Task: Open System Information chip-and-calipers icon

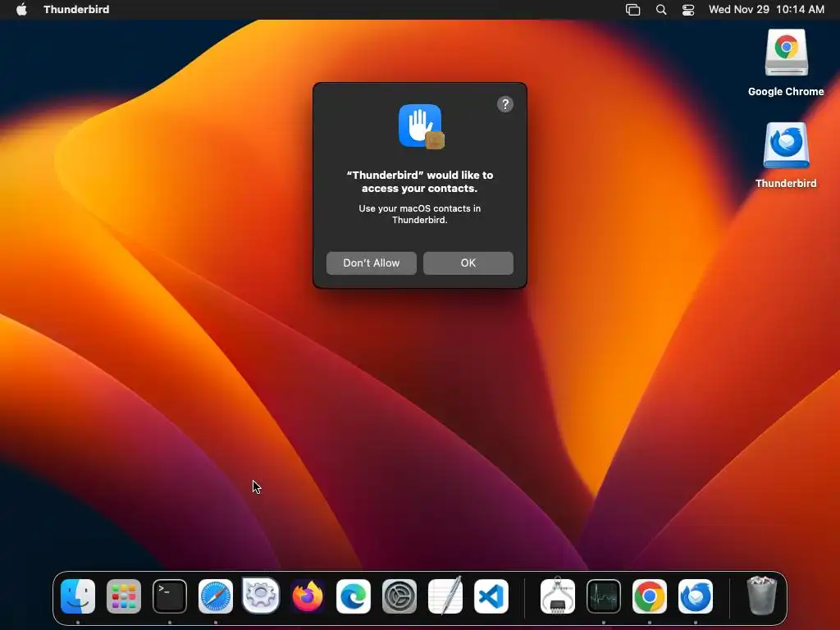Action: pyautogui.click(x=558, y=596)
